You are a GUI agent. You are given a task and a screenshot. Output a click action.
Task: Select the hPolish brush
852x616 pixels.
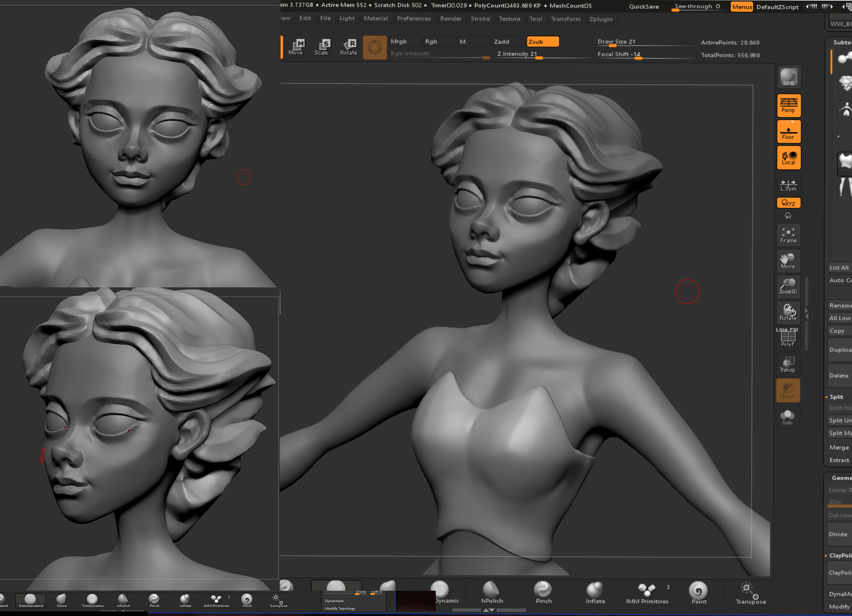pos(492,592)
